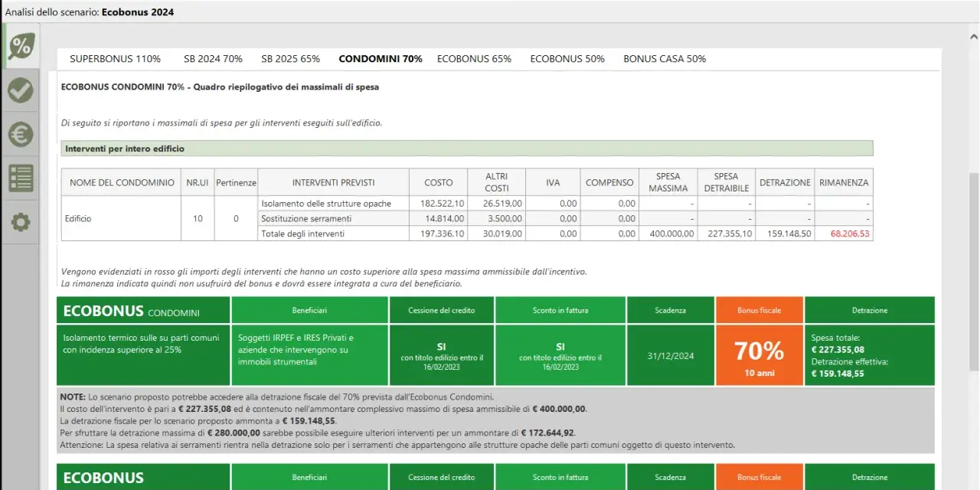The width and height of the screenshot is (980, 490).
Task: Click the cost value 14.814,00
Action: point(446,219)
